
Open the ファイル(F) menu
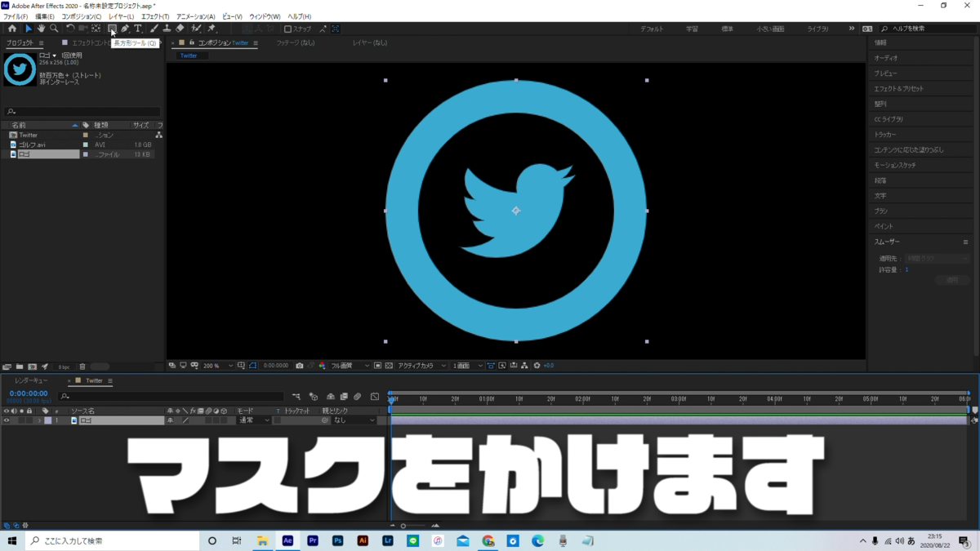coord(16,16)
